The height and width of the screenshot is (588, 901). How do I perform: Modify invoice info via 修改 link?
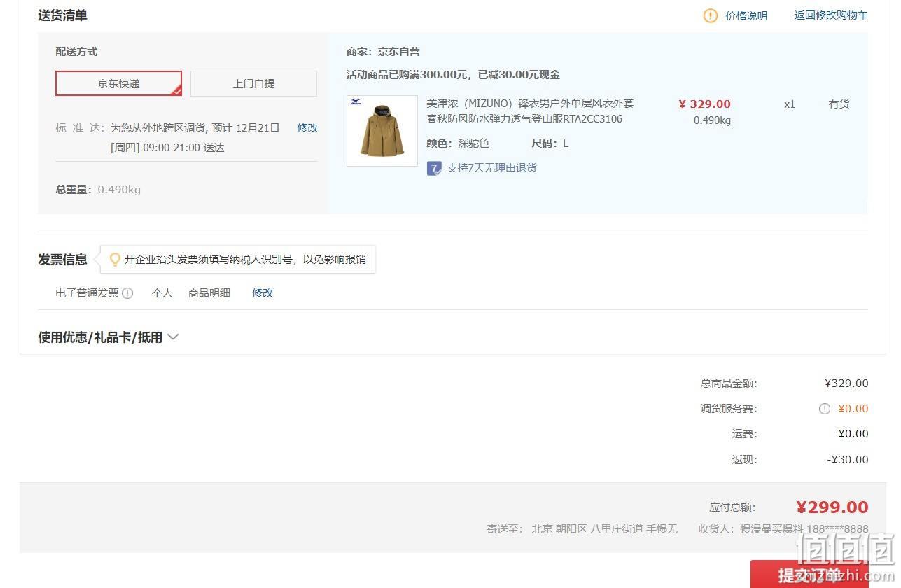263,293
